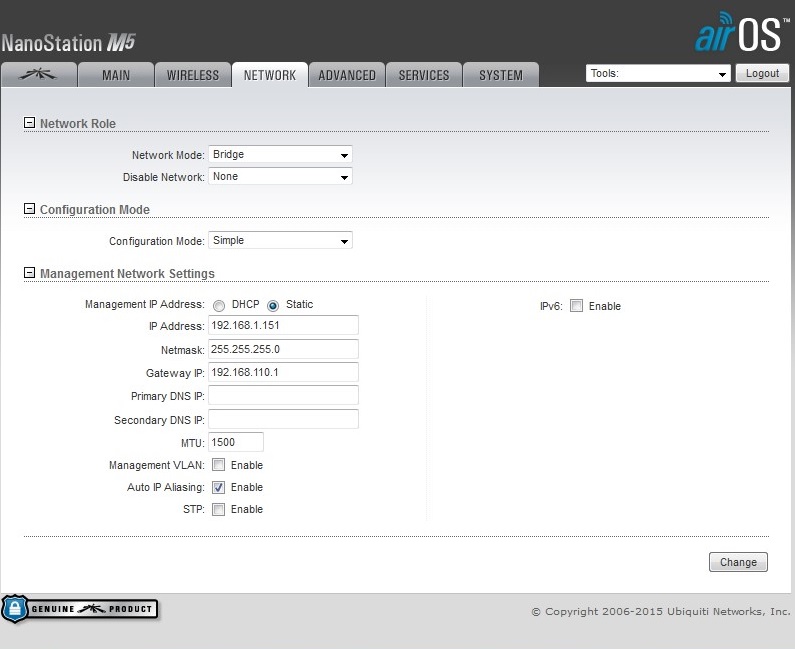The width and height of the screenshot is (795, 649).
Task: Click the NanoStation M5 title
Action: coord(68,43)
